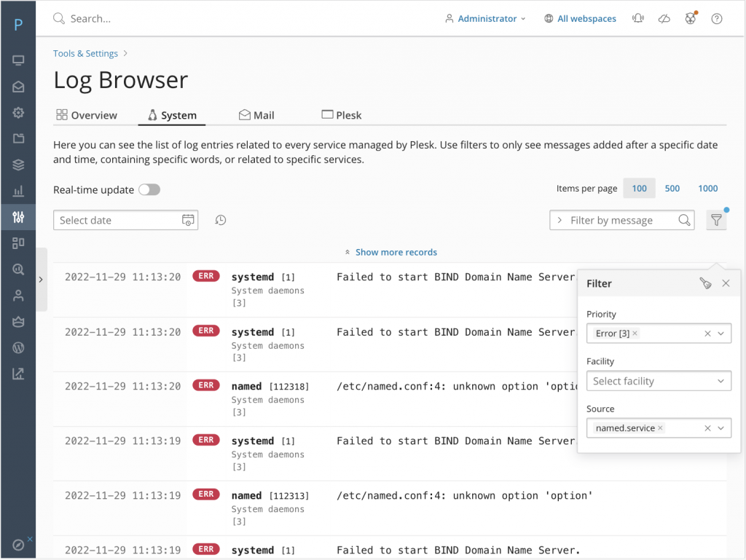Image resolution: width=746 pixels, height=560 pixels.
Task: Click the notifications bell icon
Action: coord(637,18)
